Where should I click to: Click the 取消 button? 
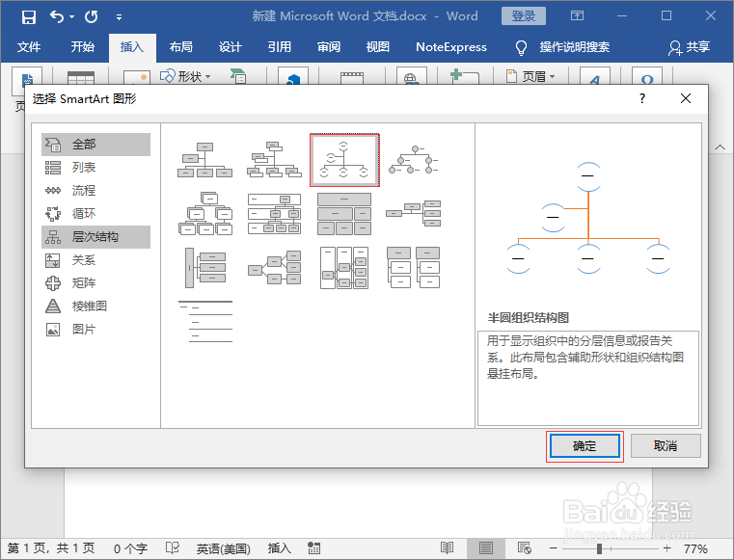coord(666,446)
